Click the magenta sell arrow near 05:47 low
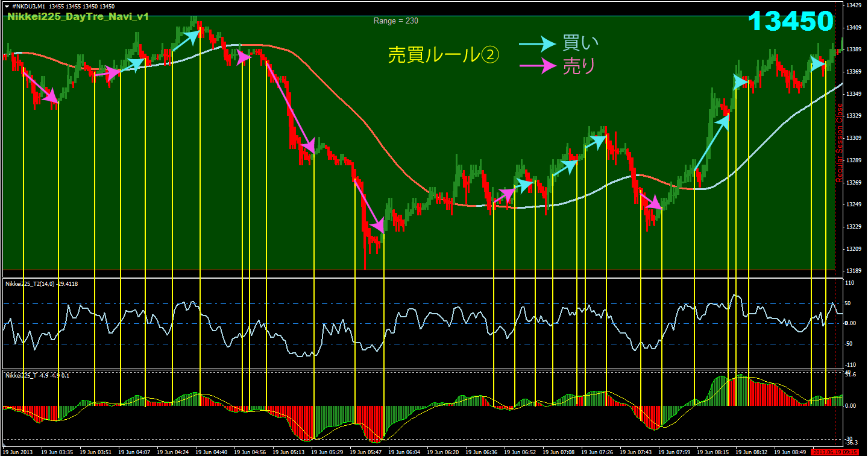The height and width of the screenshot is (456, 868). click(x=369, y=205)
